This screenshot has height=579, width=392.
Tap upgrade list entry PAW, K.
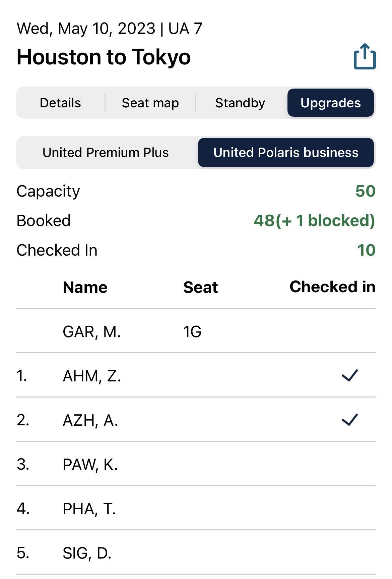tap(90, 465)
